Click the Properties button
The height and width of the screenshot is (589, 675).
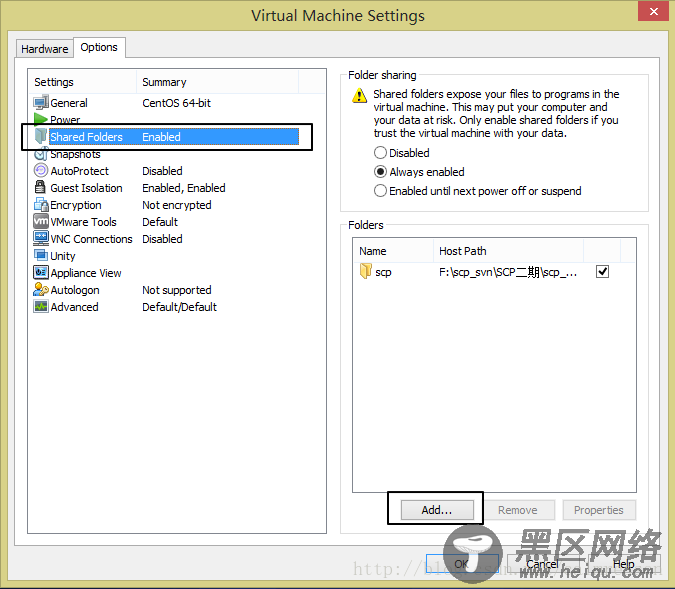click(599, 510)
